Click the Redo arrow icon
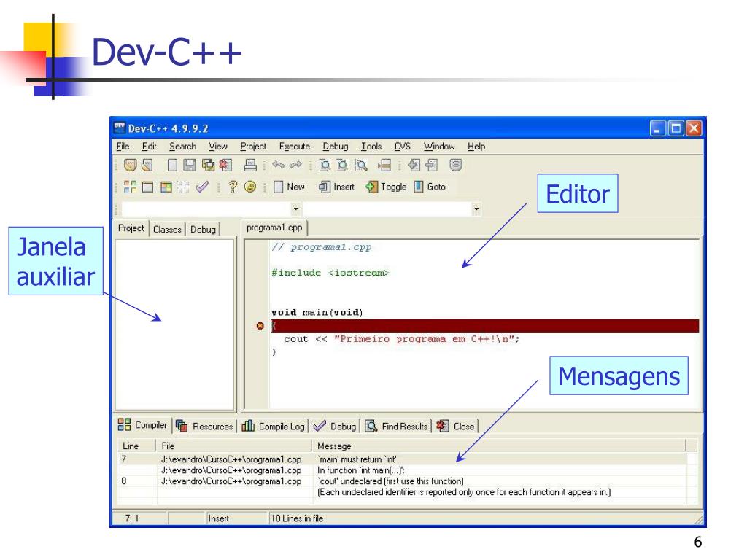 295,165
